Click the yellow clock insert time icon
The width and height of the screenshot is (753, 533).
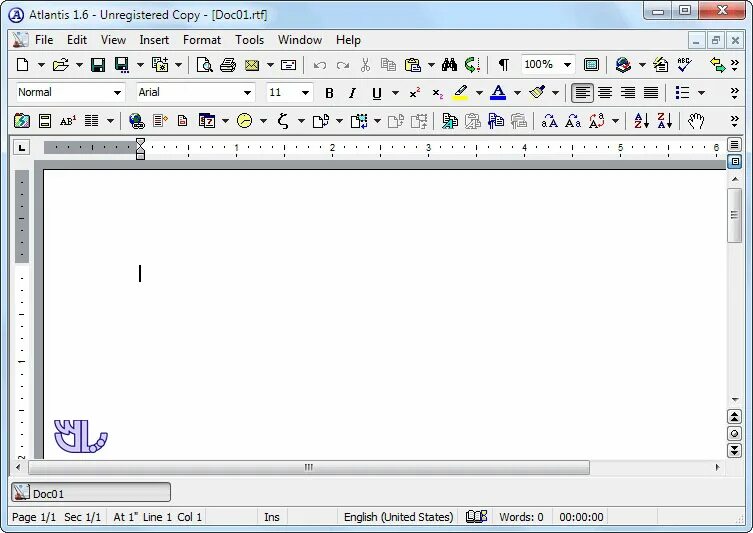244,121
